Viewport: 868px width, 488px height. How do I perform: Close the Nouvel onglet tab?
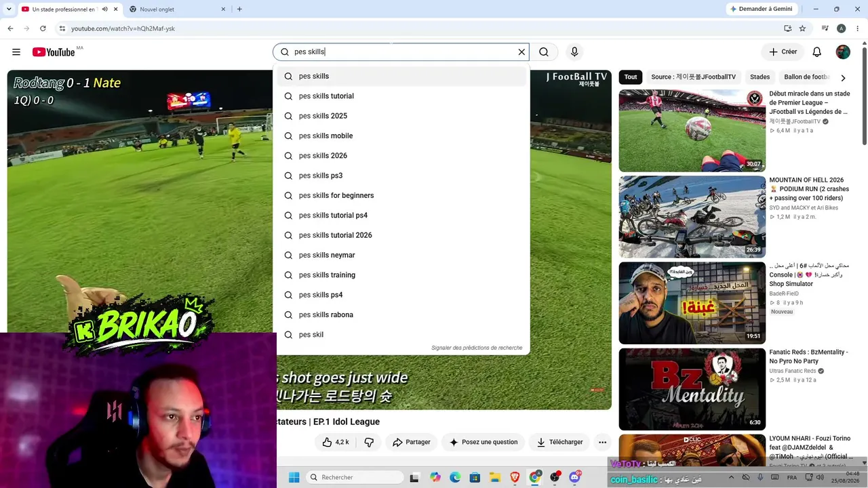224,9
